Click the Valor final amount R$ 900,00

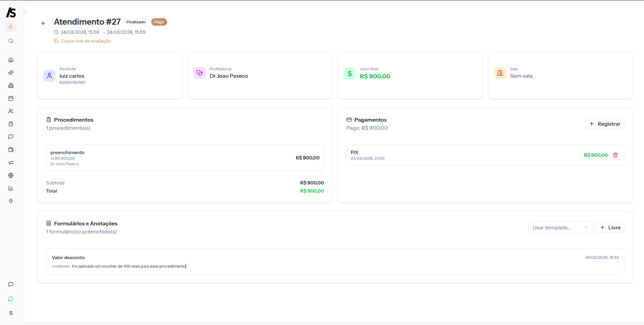click(375, 76)
